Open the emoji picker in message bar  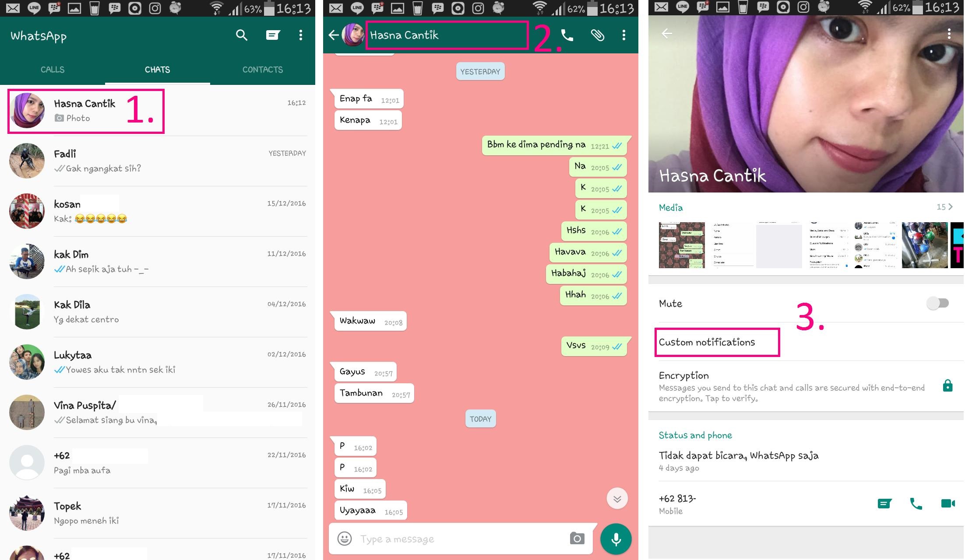point(345,538)
